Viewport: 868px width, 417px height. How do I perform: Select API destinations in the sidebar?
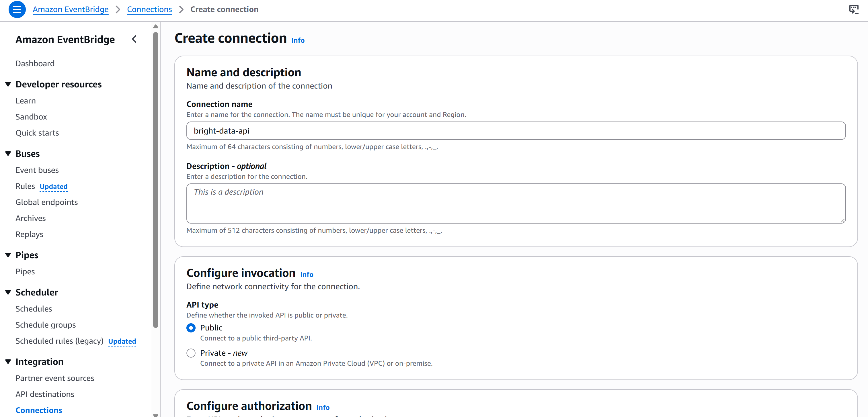coord(45,394)
